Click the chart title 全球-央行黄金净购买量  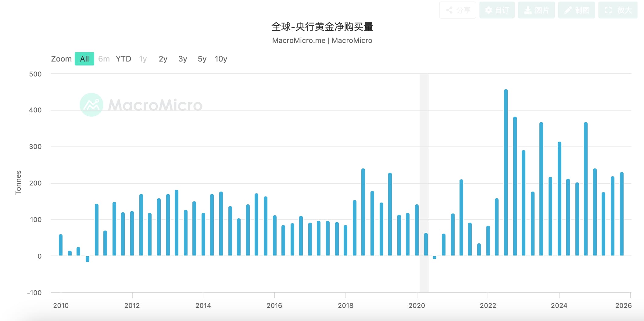(322, 27)
